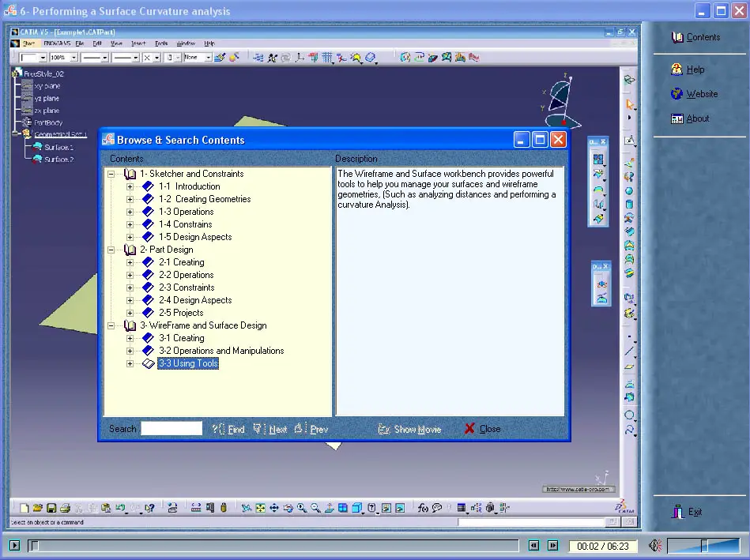
Task: Click the select arrow icon in right toolbar
Action: [629, 104]
